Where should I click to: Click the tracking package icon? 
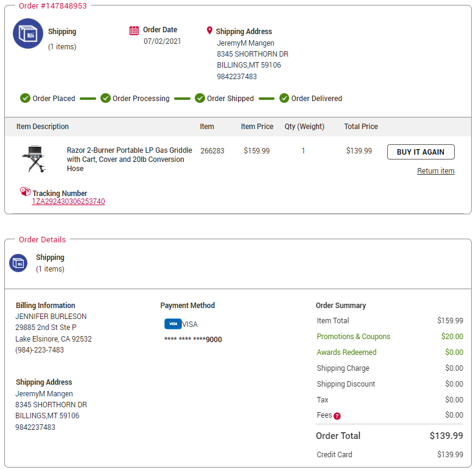click(25, 191)
